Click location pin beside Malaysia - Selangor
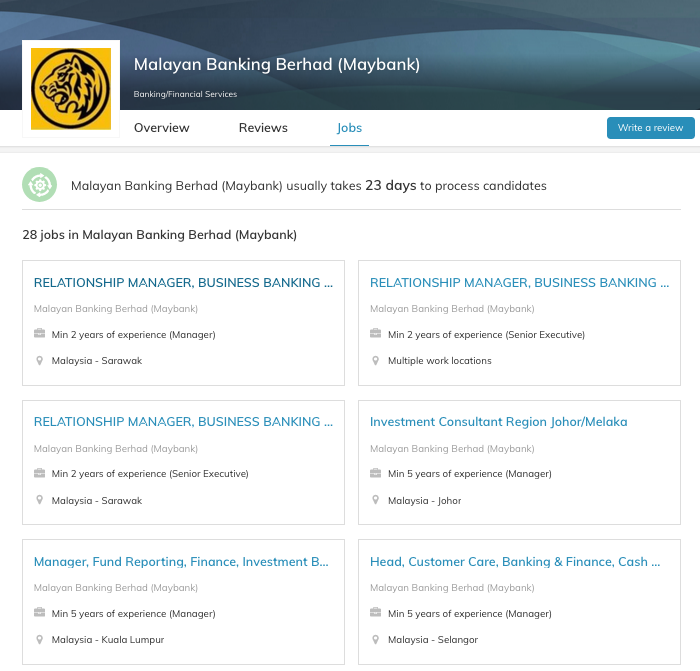This screenshot has height=671, width=700. pyautogui.click(x=375, y=640)
